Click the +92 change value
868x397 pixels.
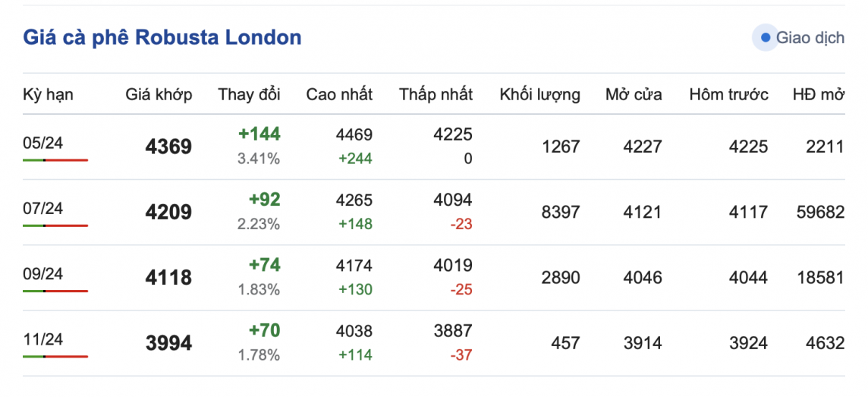264,200
